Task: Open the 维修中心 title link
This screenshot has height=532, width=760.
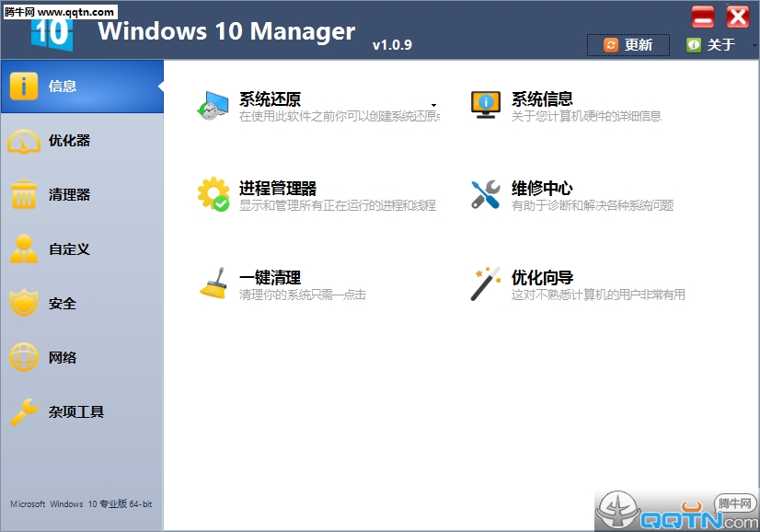Action: (x=542, y=188)
